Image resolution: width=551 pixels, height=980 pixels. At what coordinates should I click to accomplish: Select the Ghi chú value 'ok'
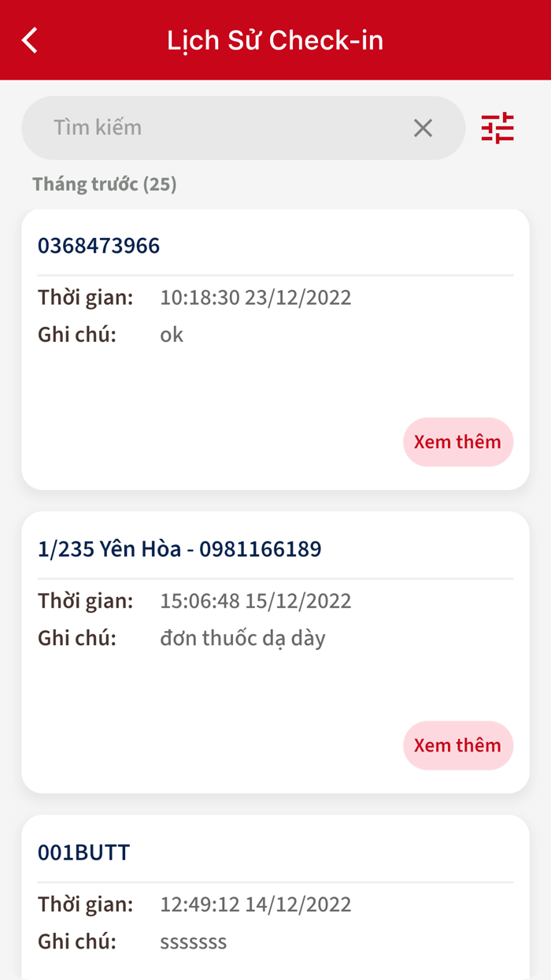(x=172, y=334)
